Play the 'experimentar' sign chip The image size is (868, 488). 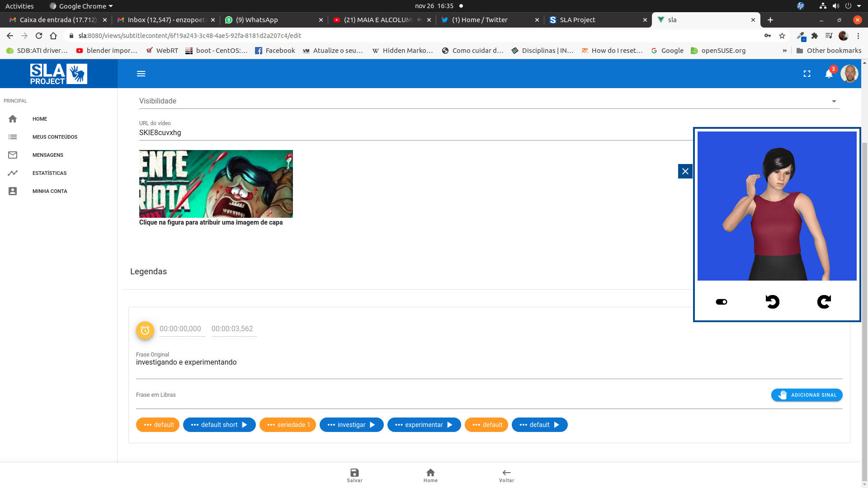coord(450,425)
